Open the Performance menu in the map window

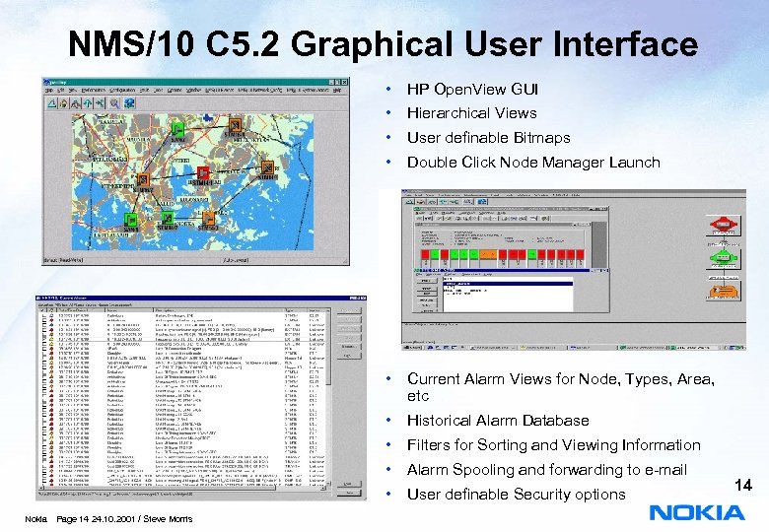[x=94, y=90]
